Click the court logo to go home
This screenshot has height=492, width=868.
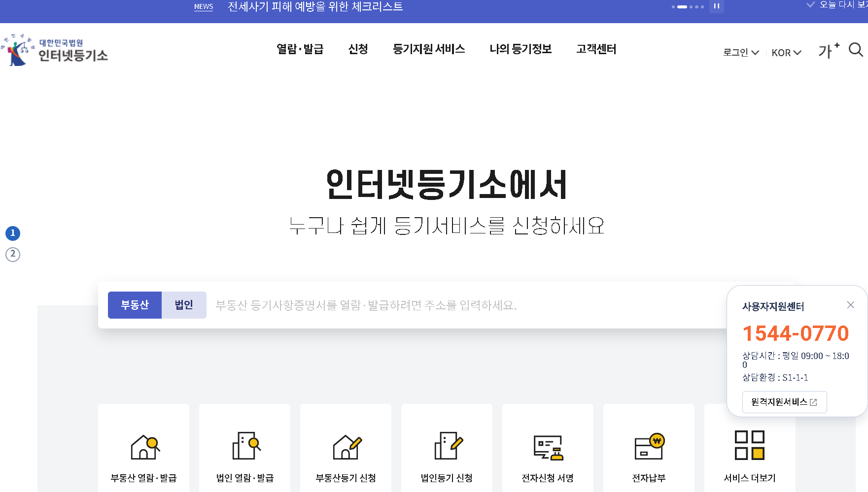[56, 51]
